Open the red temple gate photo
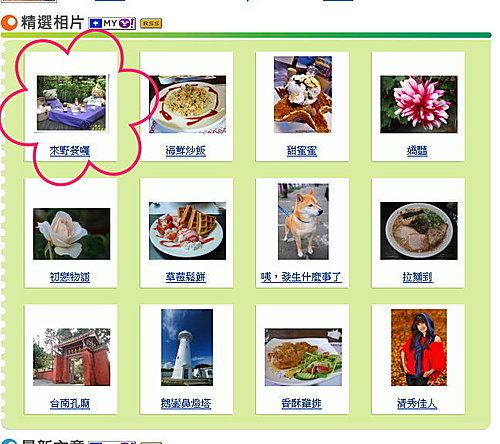This screenshot has width=500, height=444. pos(72,357)
